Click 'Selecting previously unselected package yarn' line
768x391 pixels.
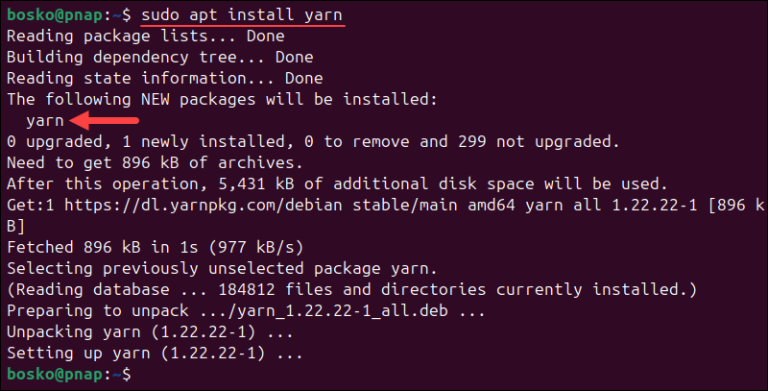tap(222, 269)
